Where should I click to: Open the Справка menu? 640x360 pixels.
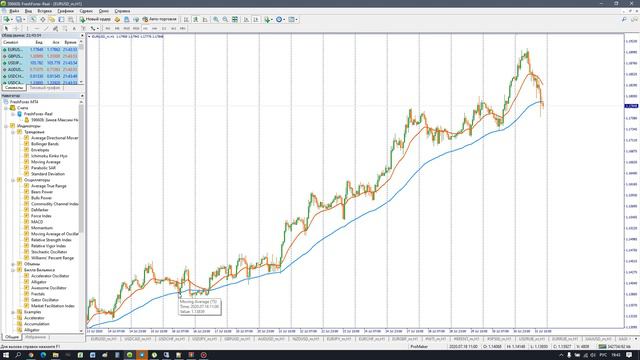(122, 11)
